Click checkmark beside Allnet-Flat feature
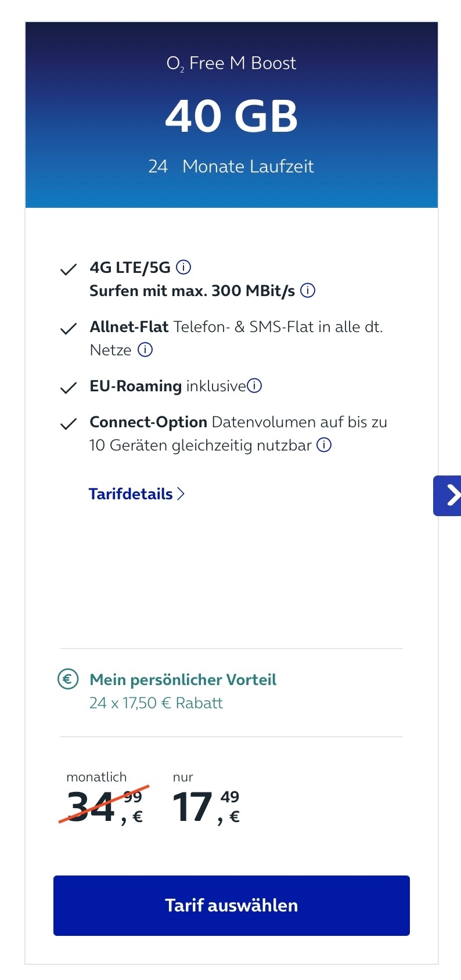This screenshot has width=461, height=980. (69, 329)
